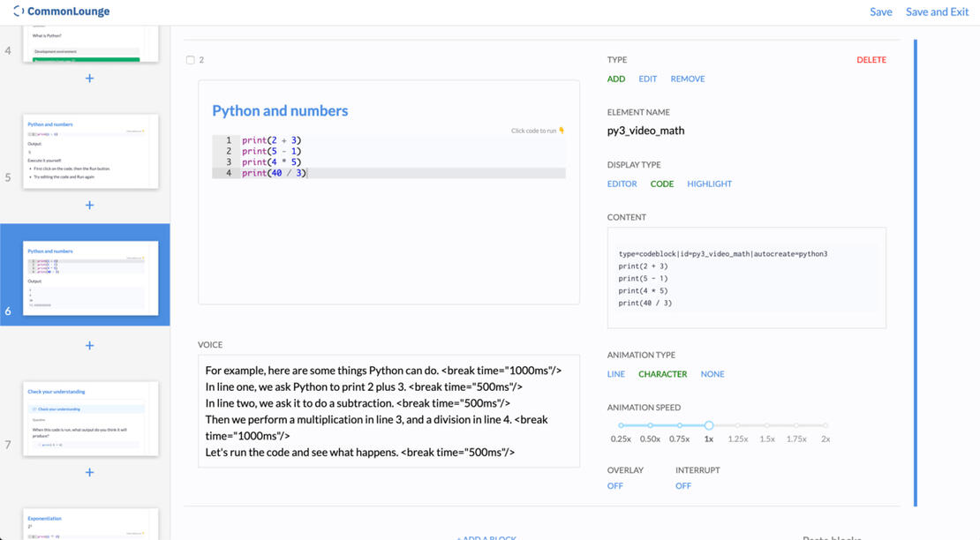The height and width of the screenshot is (540, 980).
Task: Open slide 5 thumbnail
Action: [x=91, y=151]
